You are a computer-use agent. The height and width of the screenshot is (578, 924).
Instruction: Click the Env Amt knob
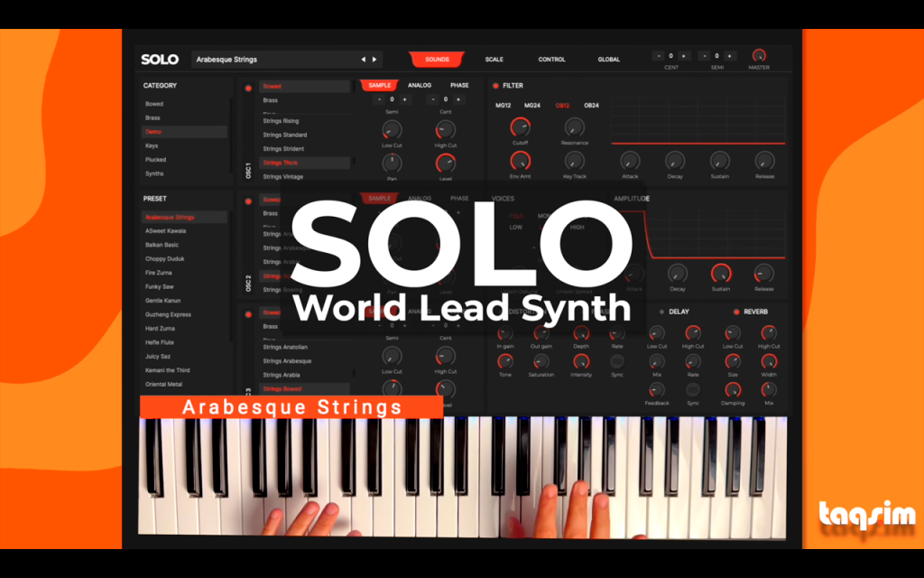click(520, 161)
